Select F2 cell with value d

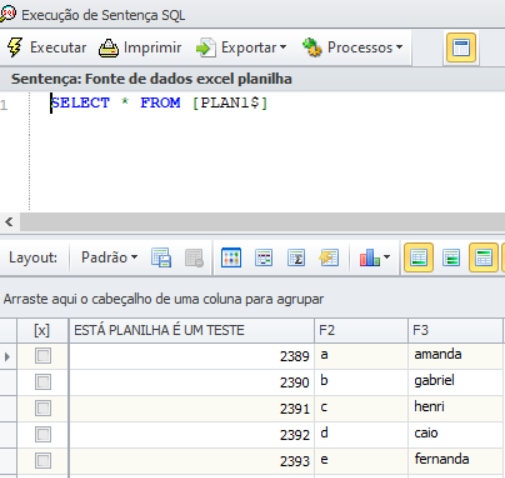361,435
